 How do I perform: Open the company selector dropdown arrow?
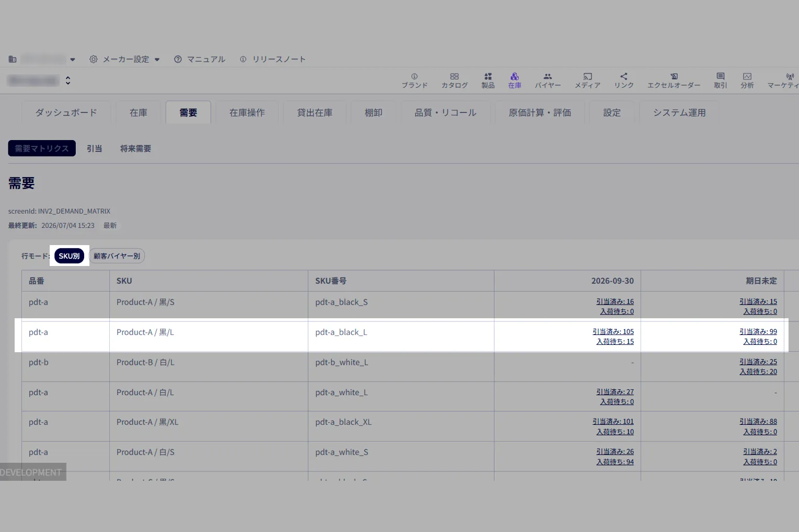click(73, 60)
